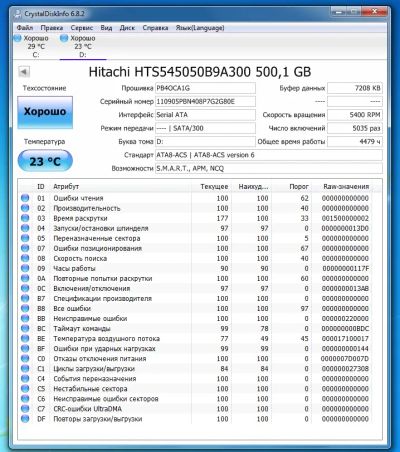
Task: Click status icon for attribute C5 Нестабильные сектора
Action: point(25,389)
